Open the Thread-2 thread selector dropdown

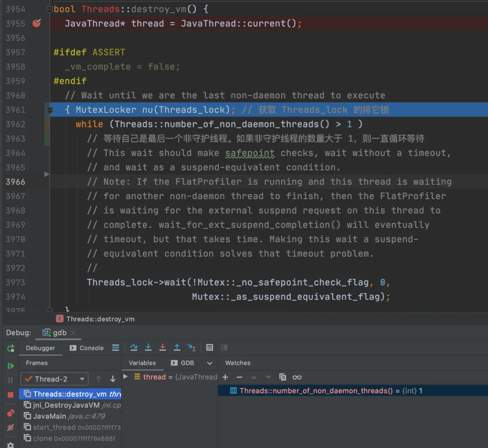pyautogui.click(x=55, y=379)
